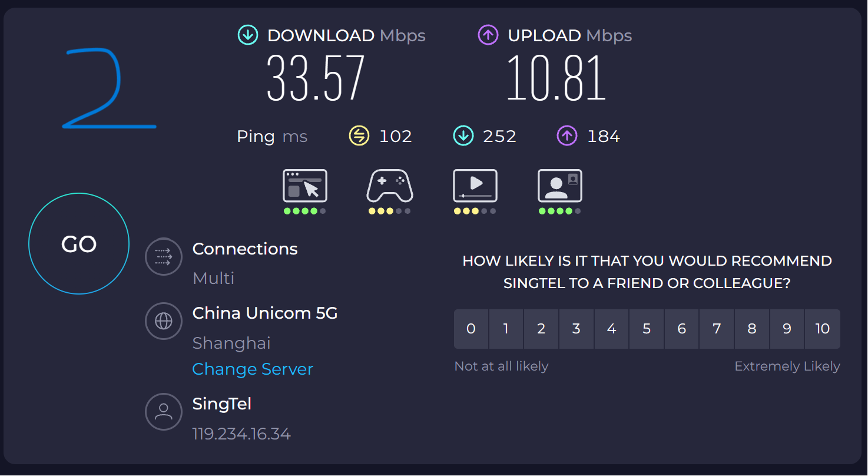
Task: Click the yellow idle ping icon
Action: point(359,136)
